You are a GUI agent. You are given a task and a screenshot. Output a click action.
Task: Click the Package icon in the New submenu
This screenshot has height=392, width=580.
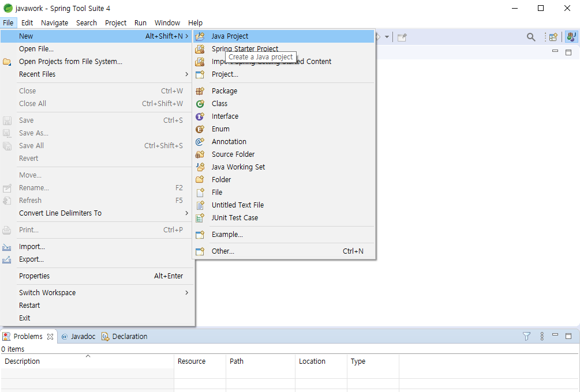click(x=200, y=91)
